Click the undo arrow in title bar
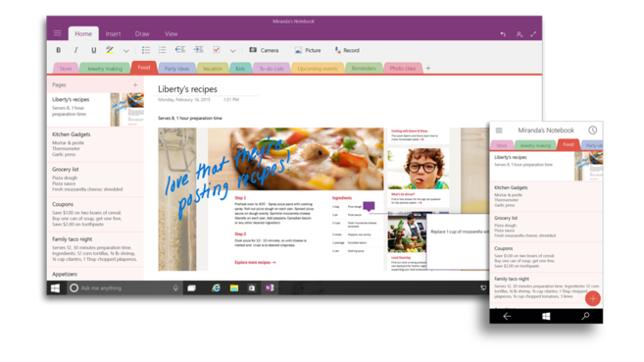Viewport: 644px width, 362px height. point(503,34)
